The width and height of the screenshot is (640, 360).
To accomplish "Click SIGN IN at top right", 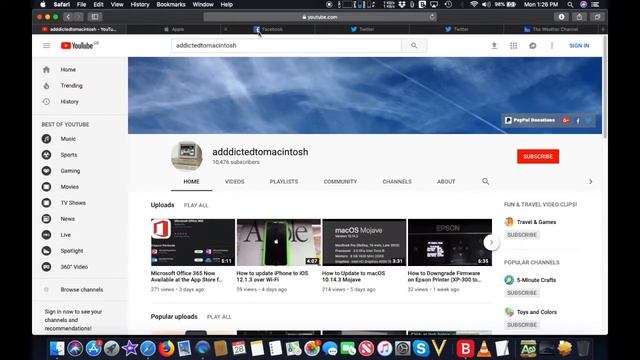I will pyautogui.click(x=579, y=45).
